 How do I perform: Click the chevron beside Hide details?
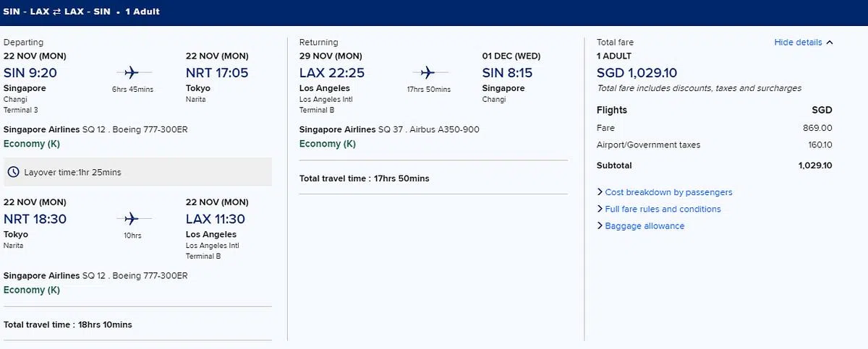point(830,43)
